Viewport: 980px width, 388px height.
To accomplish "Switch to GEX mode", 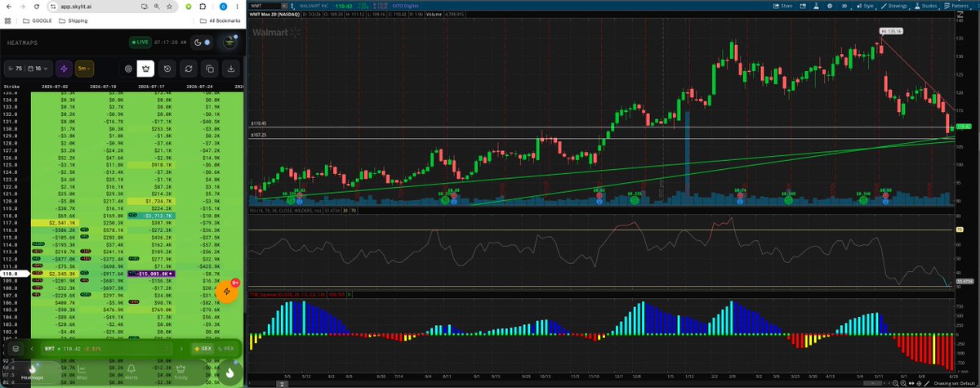I will tap(202, 349).
